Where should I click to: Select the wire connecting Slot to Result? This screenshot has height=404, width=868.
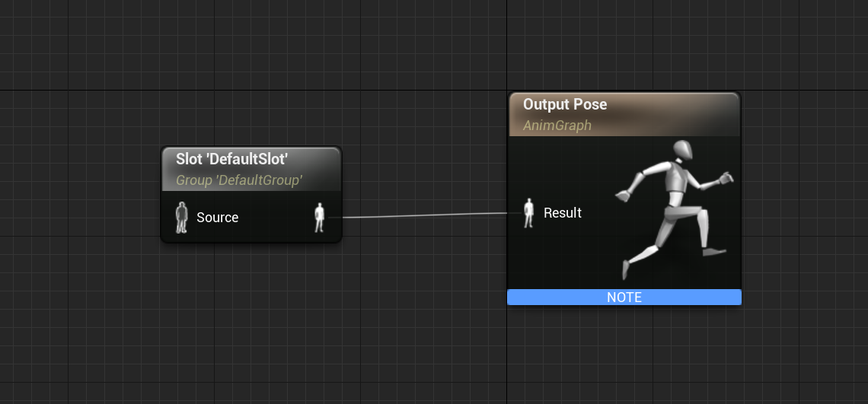(x=425, y=215)
